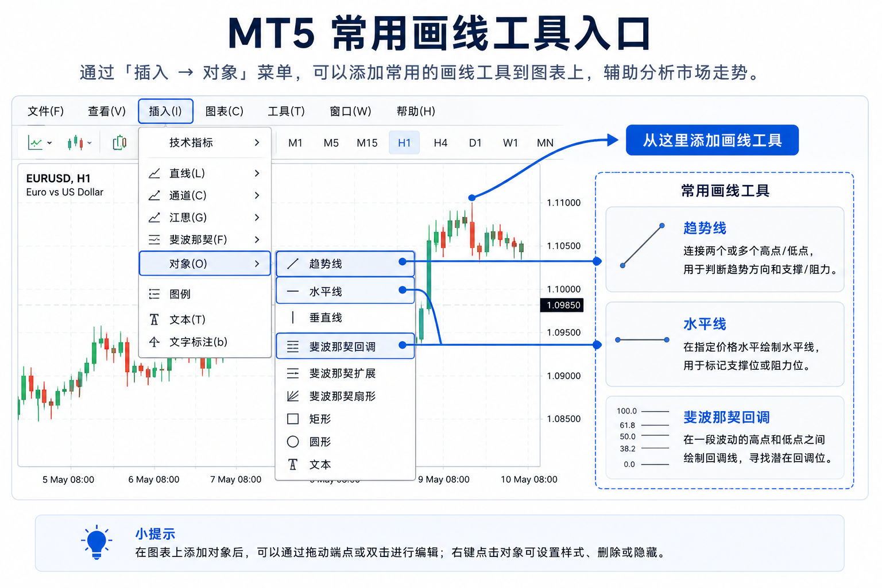Click the 水平线 horizontal line icon
This screenshot has width=882, height=588.
tap(293, 292)
